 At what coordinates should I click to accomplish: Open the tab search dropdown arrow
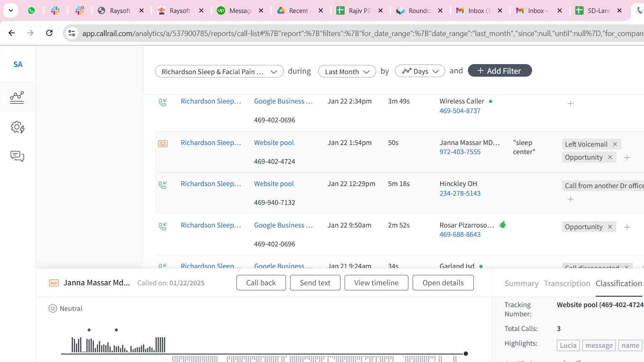coord(10,10)
